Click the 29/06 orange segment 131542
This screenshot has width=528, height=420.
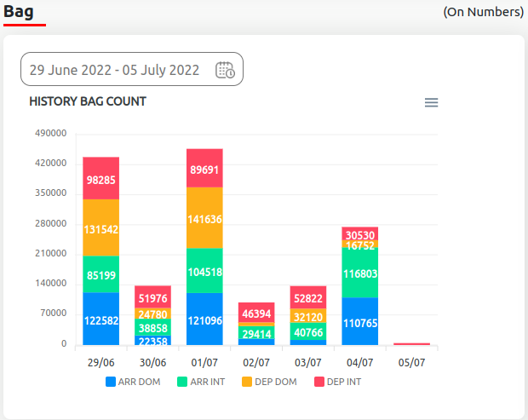click(100, 227)
